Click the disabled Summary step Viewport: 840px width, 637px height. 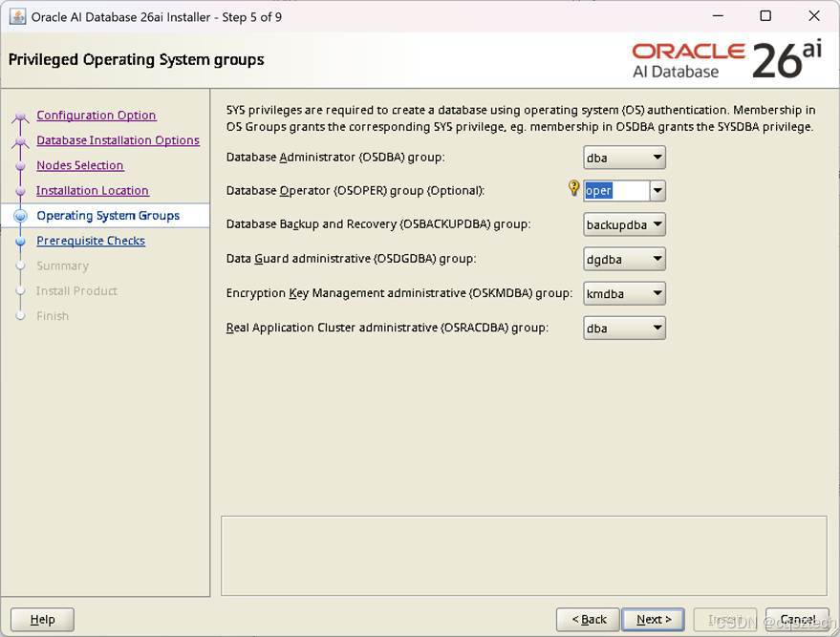[x=63, y=266]
